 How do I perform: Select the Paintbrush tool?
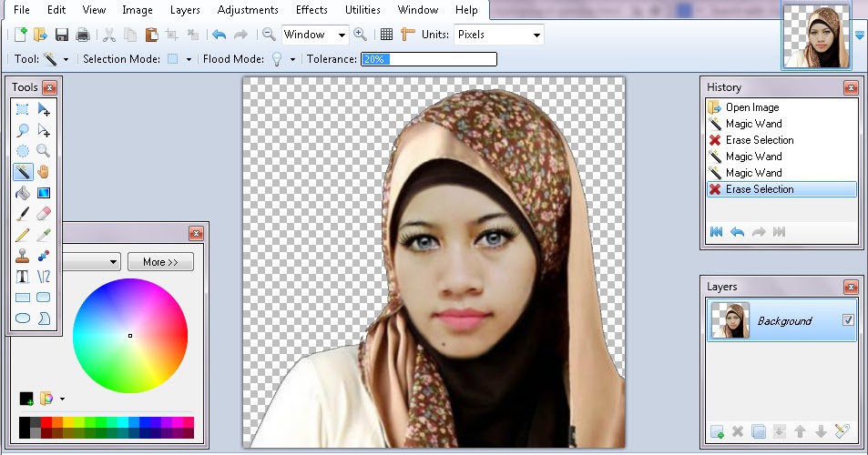(22, 214)
